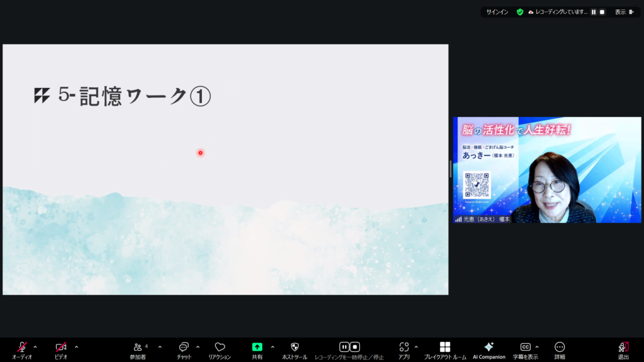Open the 表示 view menu at top right
The height and width of the screenshot is (362, 644).
click(624, 12)
